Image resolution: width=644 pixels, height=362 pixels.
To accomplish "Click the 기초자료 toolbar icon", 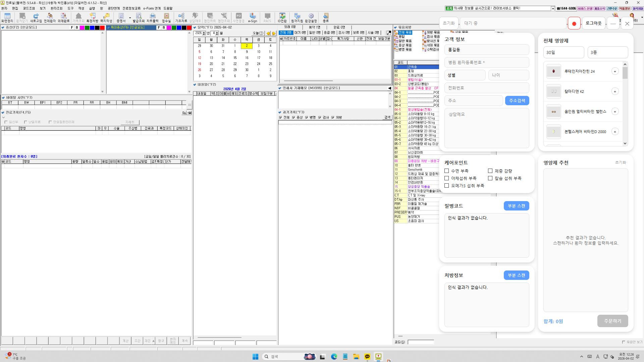I will pos(181,18).
